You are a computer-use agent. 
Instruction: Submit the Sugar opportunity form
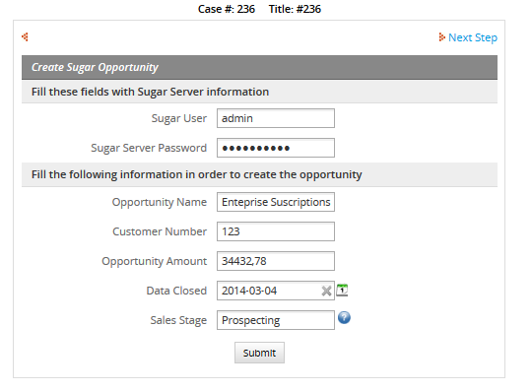[x=259, y=353]
